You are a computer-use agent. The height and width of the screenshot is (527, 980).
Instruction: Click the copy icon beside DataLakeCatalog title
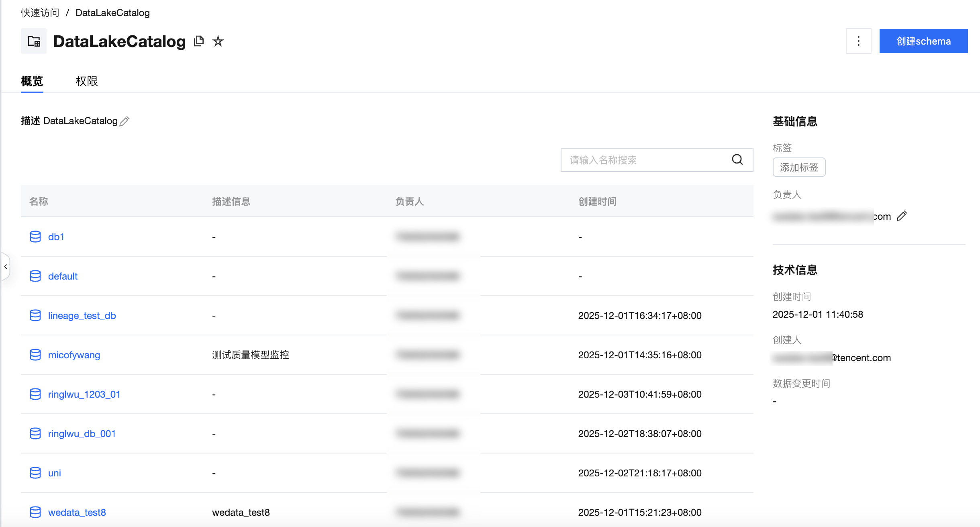coord(199,41)
